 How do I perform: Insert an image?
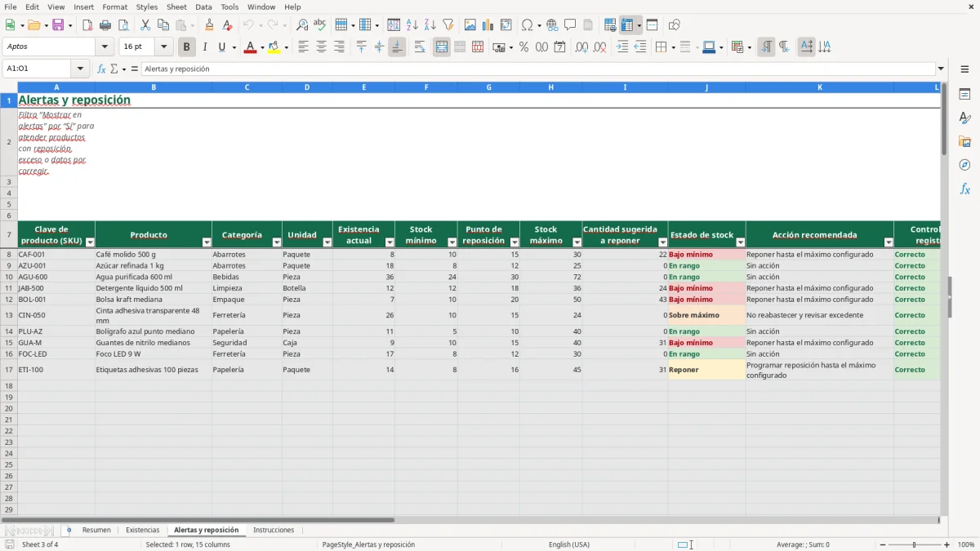point(470,25)
